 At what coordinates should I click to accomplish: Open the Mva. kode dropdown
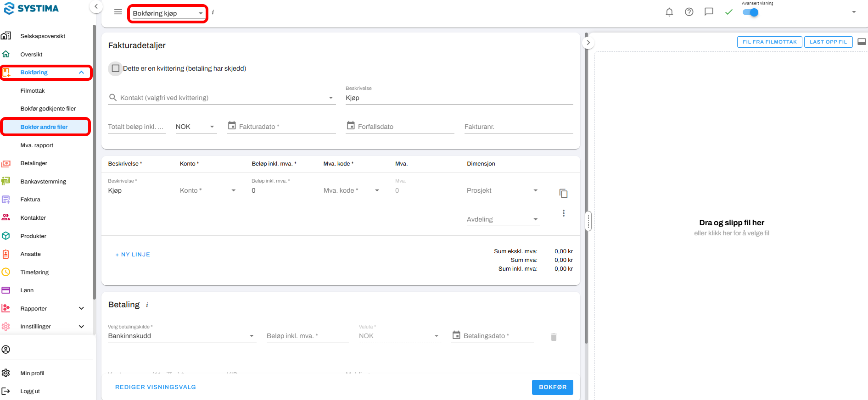pyautogui.click(x=353, y=190)
